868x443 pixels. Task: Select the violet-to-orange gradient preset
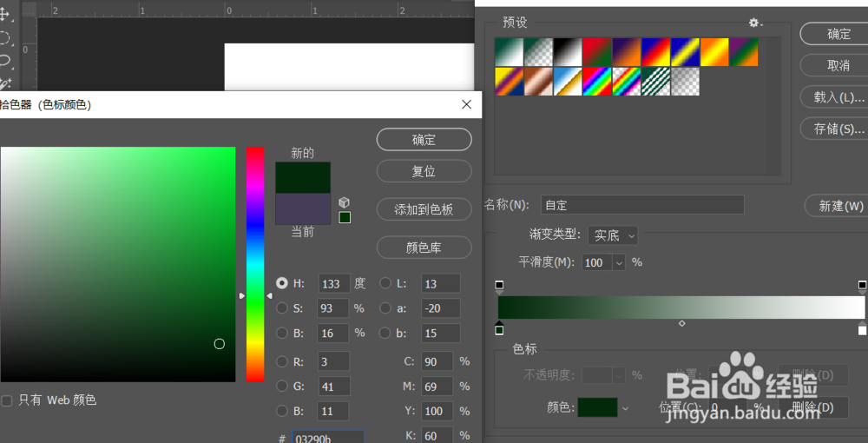626,52
